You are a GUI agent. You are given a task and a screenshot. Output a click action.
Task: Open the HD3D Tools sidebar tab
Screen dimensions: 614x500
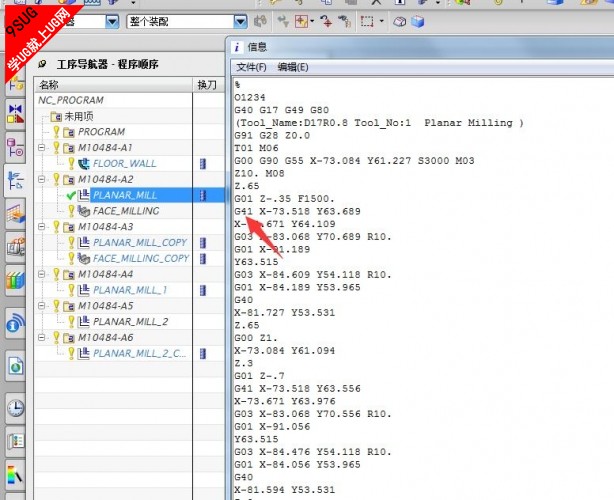click(15, 323)
